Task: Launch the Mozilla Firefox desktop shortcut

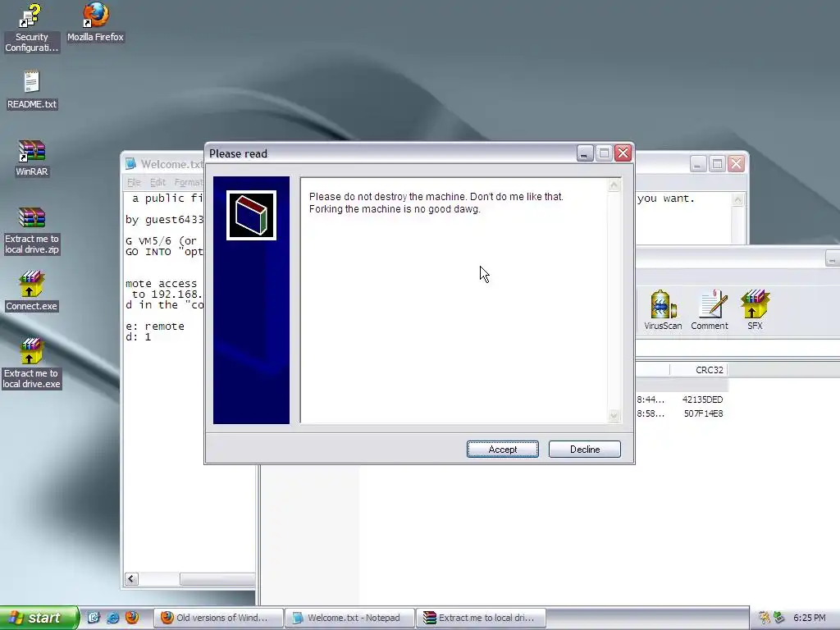Action: pos(95,22)
